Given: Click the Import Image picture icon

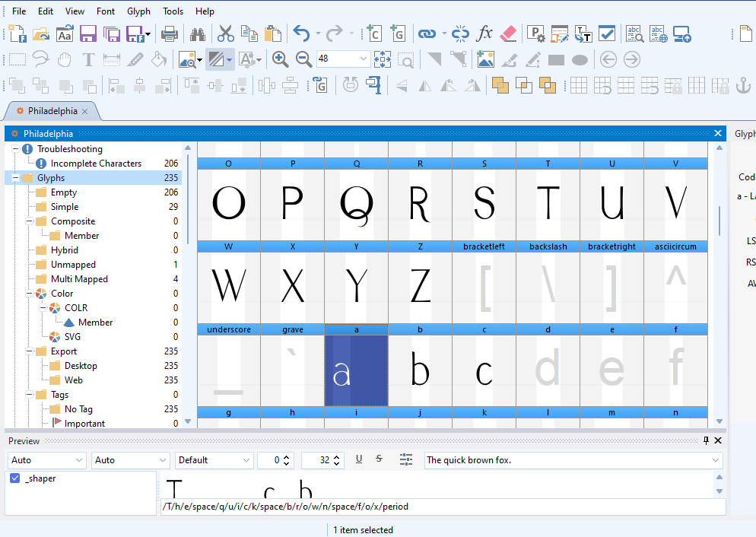Looking at the screenshot, I should click(x=485, y=59).
